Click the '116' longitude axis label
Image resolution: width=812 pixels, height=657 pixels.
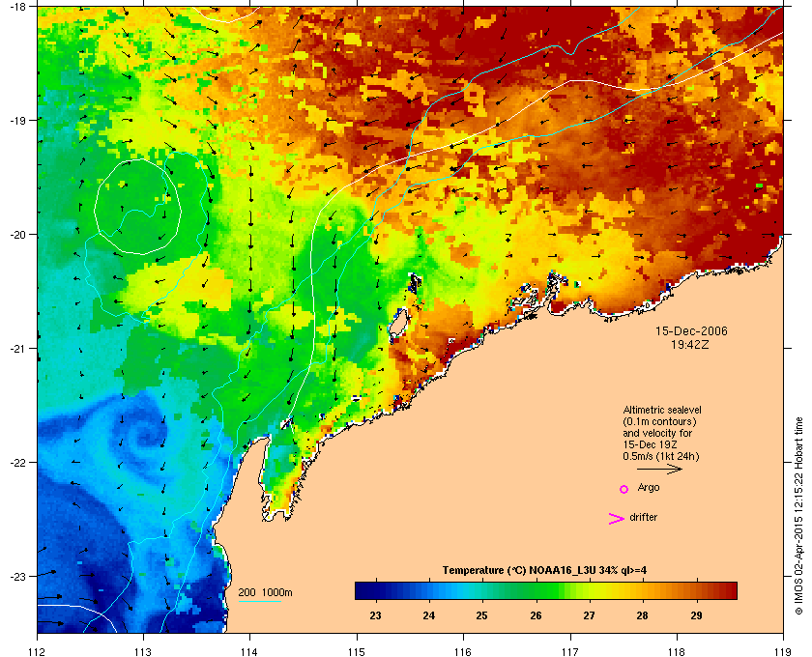click(x=463, y=651)
